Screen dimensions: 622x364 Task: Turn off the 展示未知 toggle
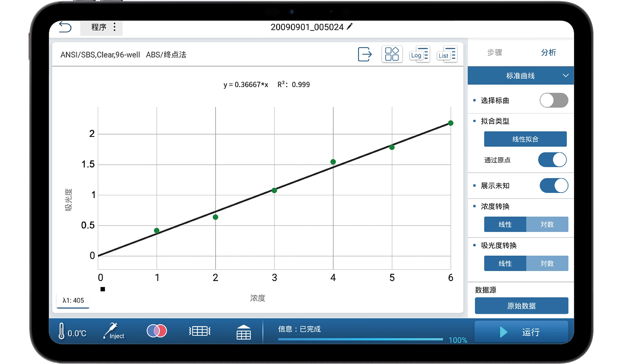(x=553, y=186)
